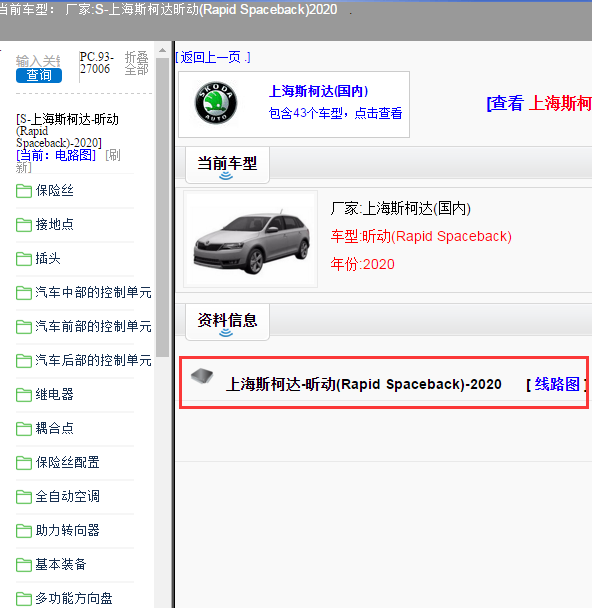Click the sidebar scrollbar up arrow
The height and width of the screenshot is (608, 592).
pyautogui.click(x=162, y=50)
